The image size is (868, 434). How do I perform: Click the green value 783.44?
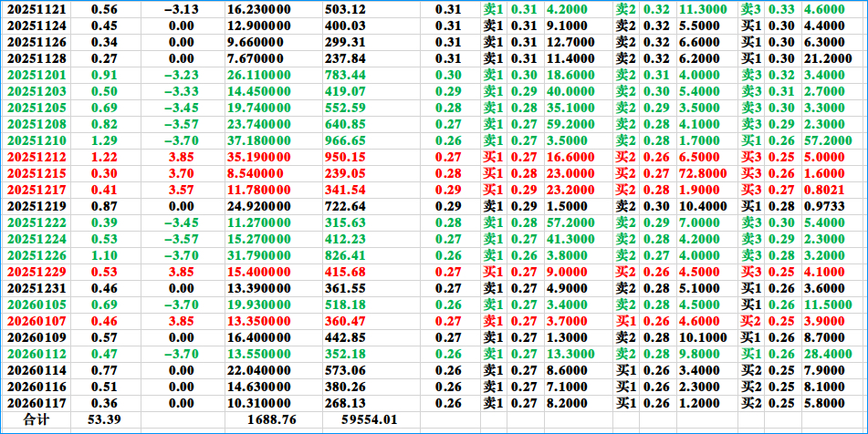(346, 75)
